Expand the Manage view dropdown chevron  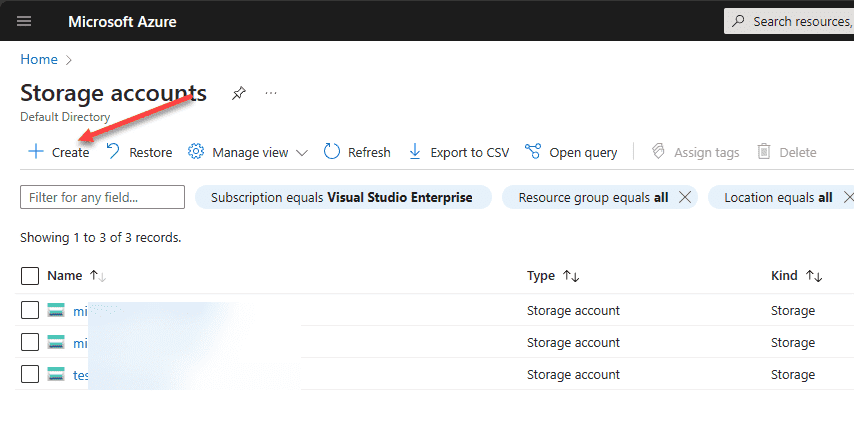tap(302, 153)
